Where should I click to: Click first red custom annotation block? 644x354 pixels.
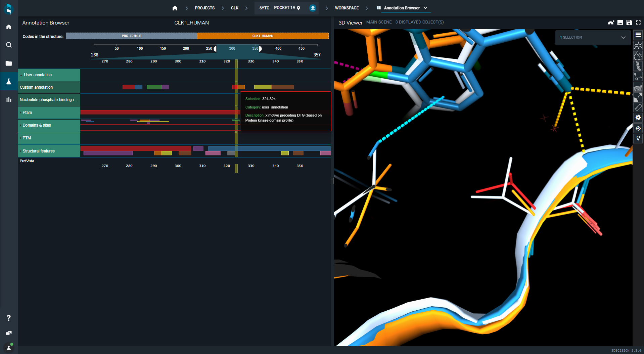pos(128,87)
